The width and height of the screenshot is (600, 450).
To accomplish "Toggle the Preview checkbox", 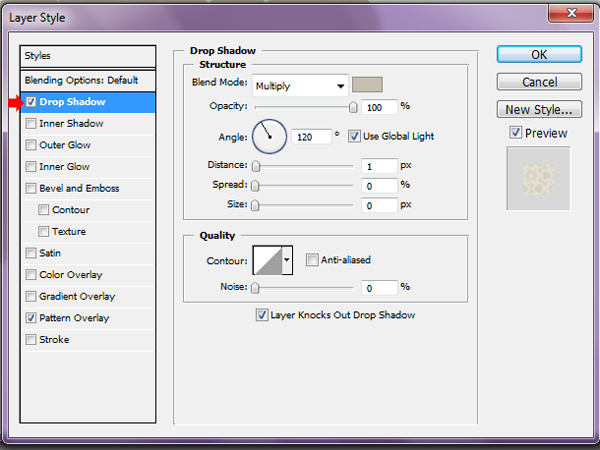I will tap(515, 133).
